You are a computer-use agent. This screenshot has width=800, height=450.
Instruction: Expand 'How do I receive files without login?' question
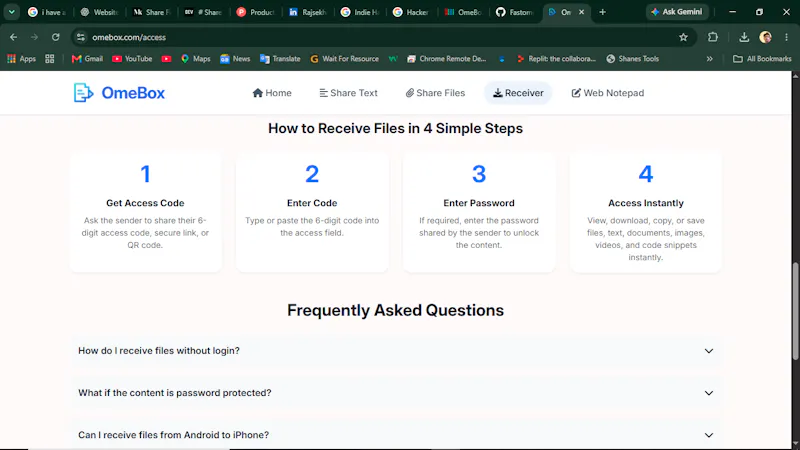click(395, 351)
